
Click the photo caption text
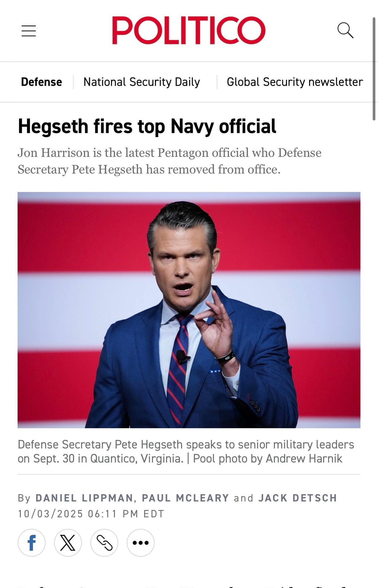(186, 451)
